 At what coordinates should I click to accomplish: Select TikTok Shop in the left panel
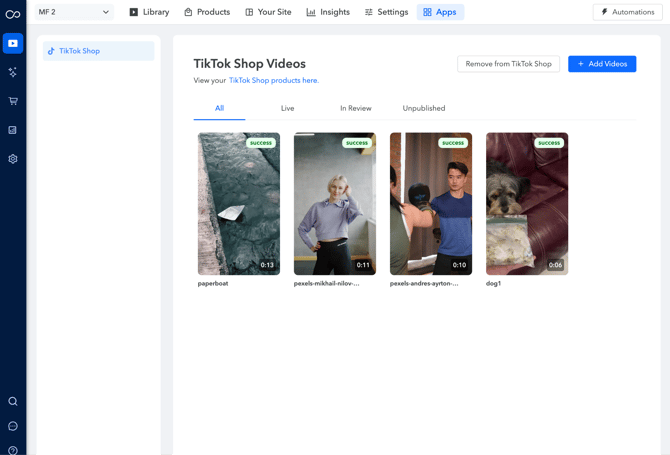click(98, 51)
